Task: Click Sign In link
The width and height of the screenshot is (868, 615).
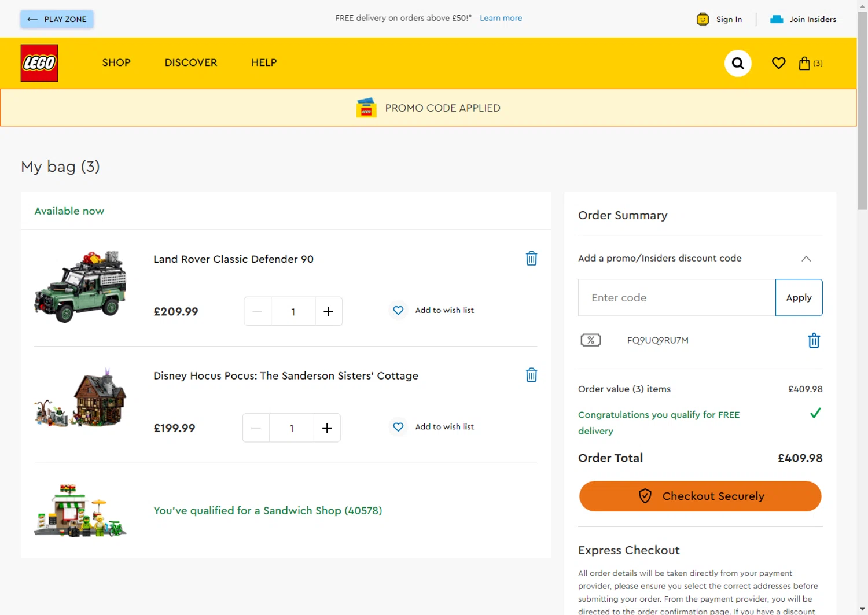Action: [729, 19]
